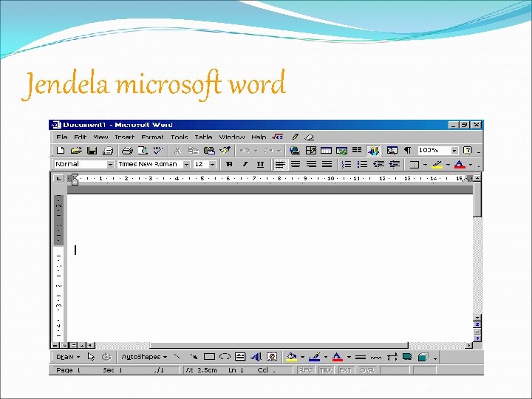Toggle right text alignment
This screenshot has width=532, height=399.
[311, 165]
